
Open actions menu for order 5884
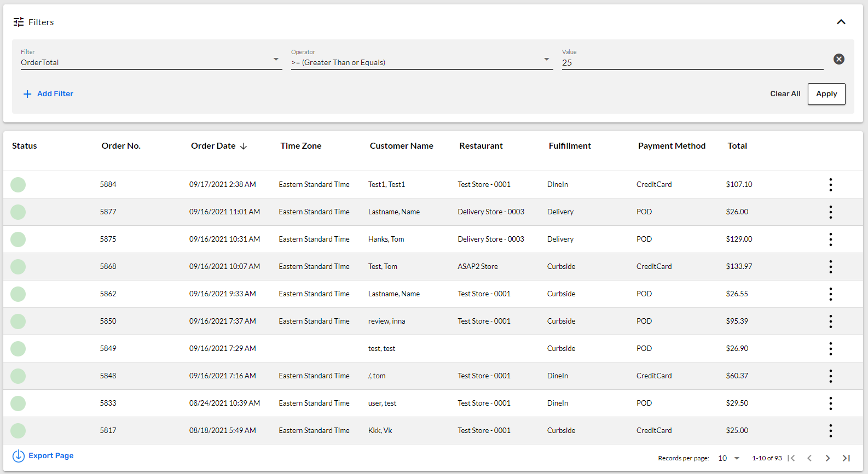tap(831, 185)
